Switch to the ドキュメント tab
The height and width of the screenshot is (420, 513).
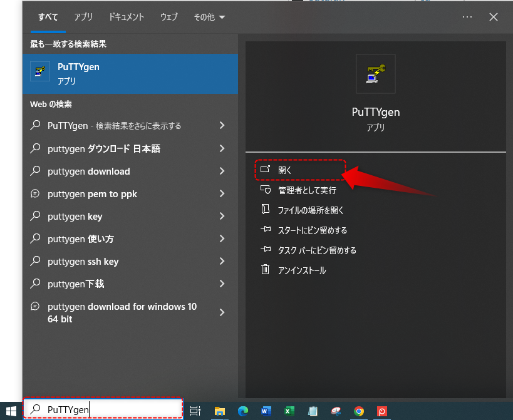(x=127, y=17)
